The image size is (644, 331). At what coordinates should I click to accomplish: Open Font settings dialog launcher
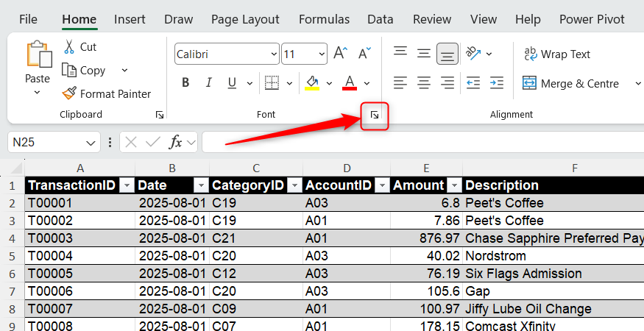coord(375,115)
